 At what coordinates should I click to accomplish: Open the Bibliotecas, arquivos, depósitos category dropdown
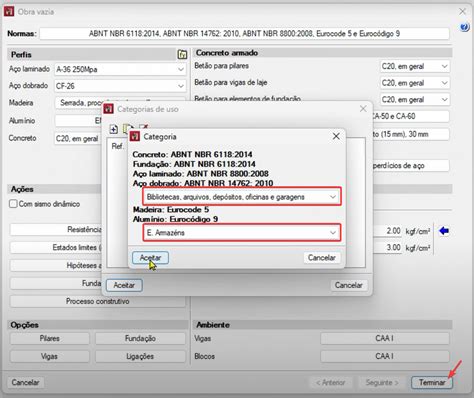click(242, 197)
